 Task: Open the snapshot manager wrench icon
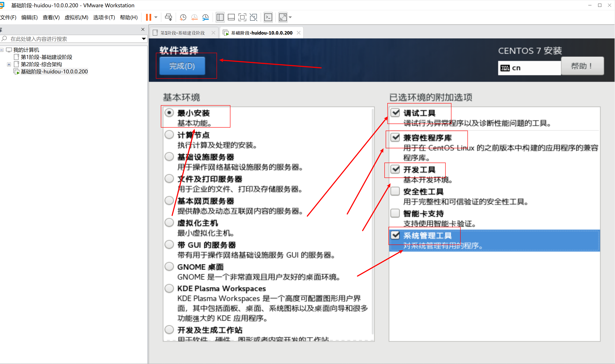point(205,17)
